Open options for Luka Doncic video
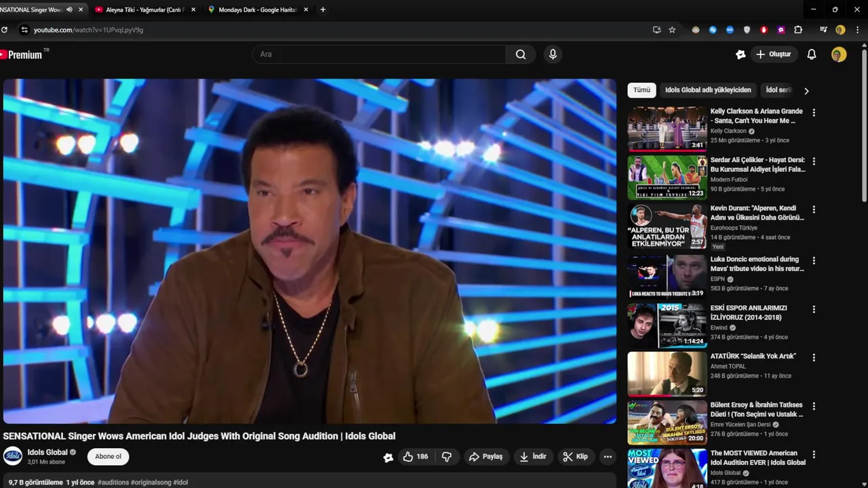868x488 pixels. (814, 260)
